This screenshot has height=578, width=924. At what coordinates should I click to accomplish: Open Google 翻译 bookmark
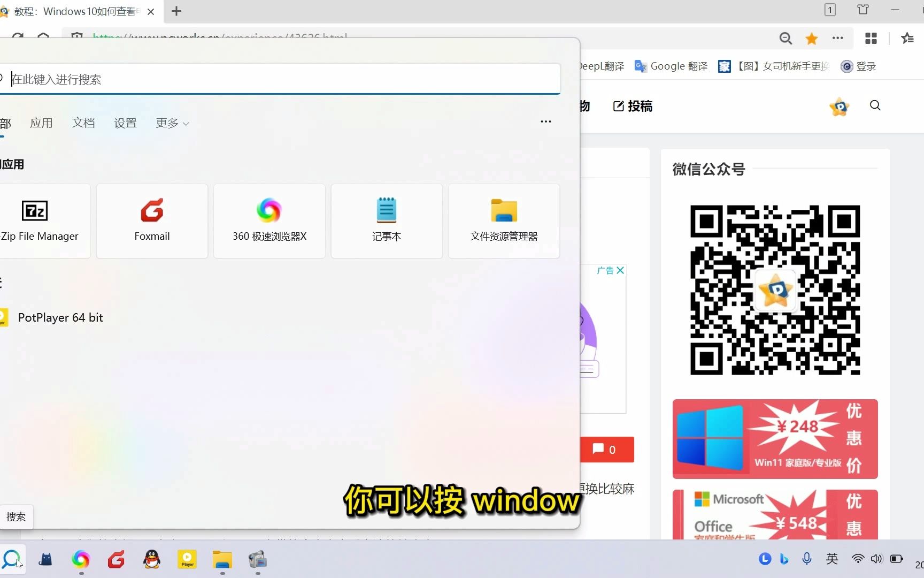pyautogui.click(x=671, y=66)
